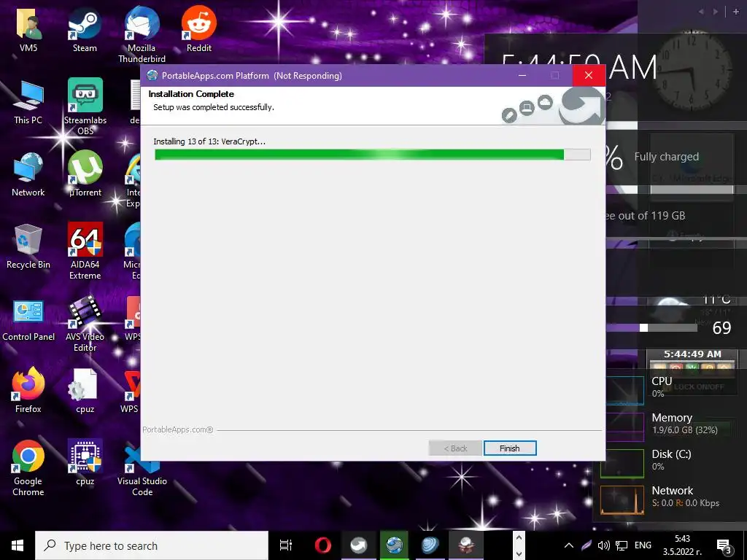This screenshot has width=747, height=560.
Task: Open the feather icon in the system tray
Action: coord(587,545)
